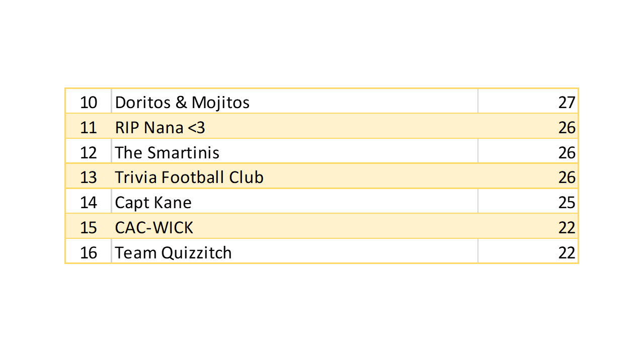The width and height of the screenshot is (644, 362).
Task: Click the Capt Kane team name
Action: (x=153, y=203)
